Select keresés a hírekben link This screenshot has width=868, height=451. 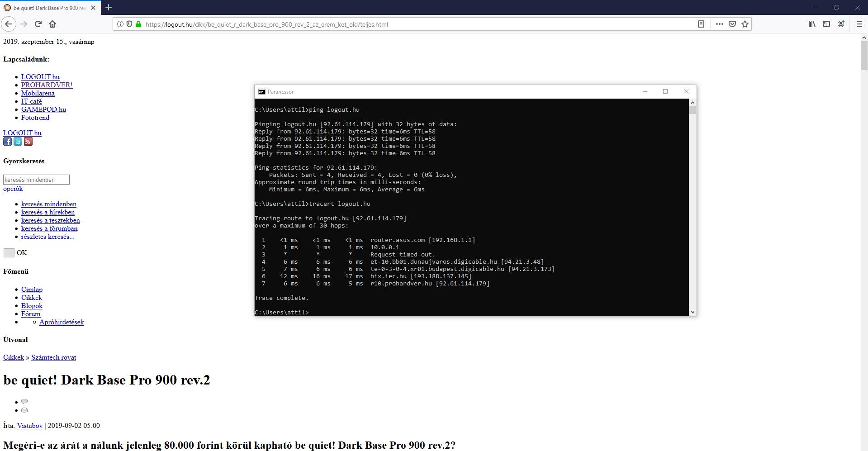coord(48,212)
